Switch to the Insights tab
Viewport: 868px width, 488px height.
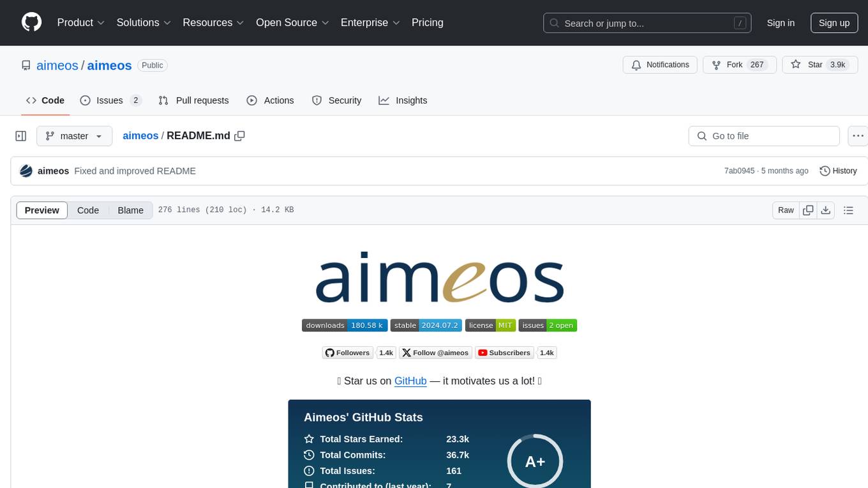(x=403, y=100)
